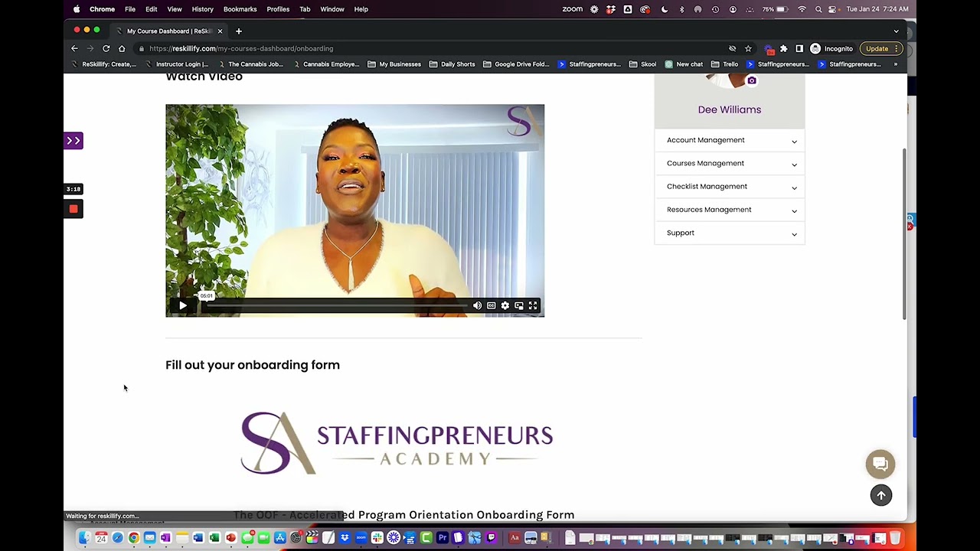Open video player settings gear
Image resolution: width=980 pixels, height=551 pixels.
505,306
